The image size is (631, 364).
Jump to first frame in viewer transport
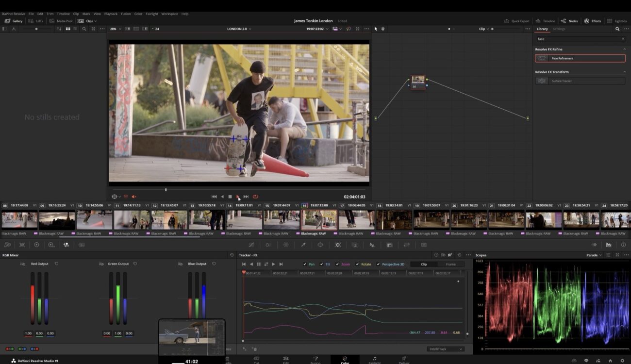click(x=214, y=197)
